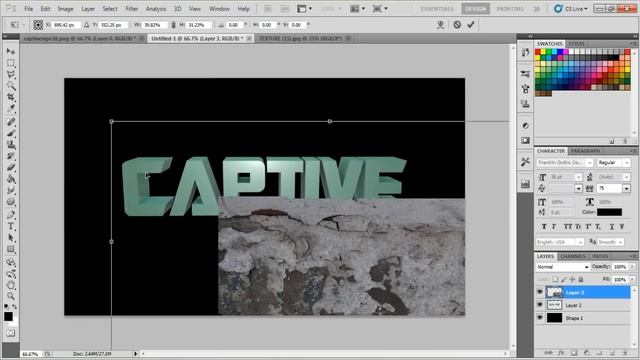Click the Design workspace button
This screenshot has width=640, height=360.
click(476, 9)
